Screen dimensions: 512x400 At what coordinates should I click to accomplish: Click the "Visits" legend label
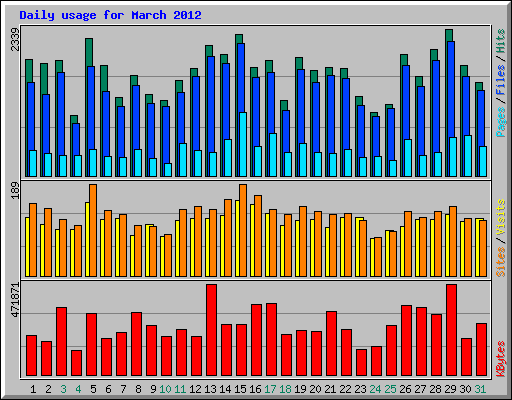click(x=501, y=218)
